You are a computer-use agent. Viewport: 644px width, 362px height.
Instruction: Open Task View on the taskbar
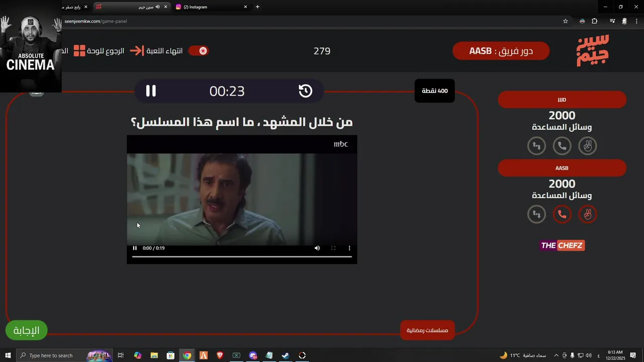click(121, 355)
